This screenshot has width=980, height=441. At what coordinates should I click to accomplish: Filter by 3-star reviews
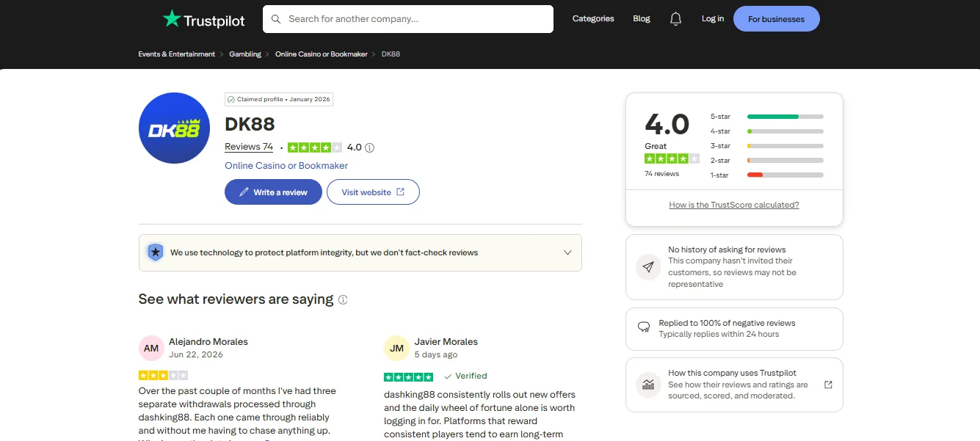coord(766,146)
